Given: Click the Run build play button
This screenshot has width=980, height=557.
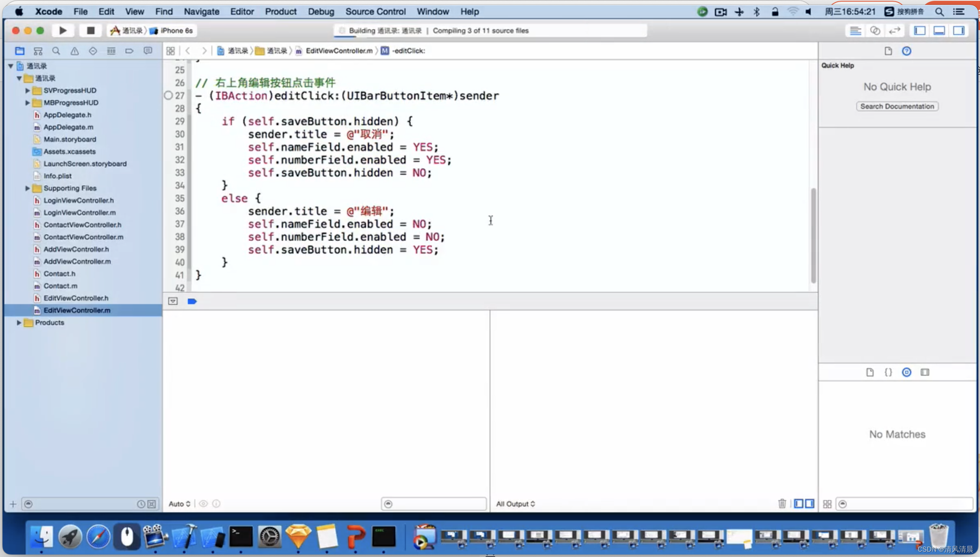Looking at the screenshot, I should pos(63,30).
